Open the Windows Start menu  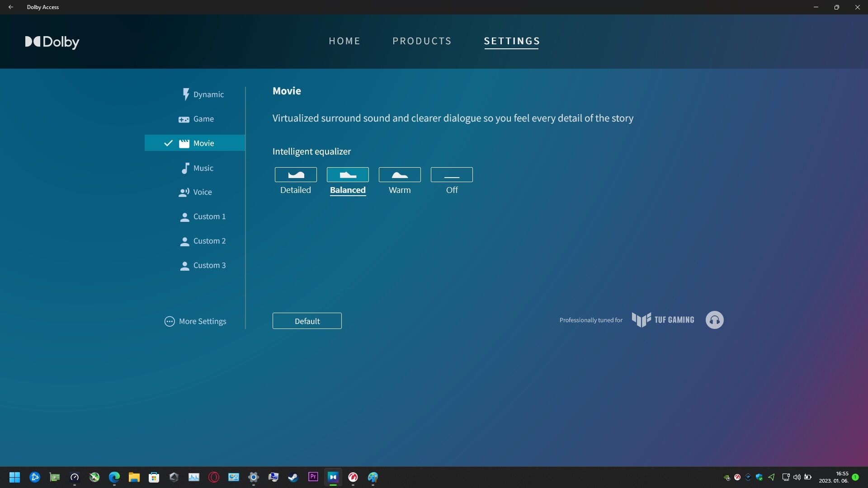pyautogui.click(x=15, y=477)
